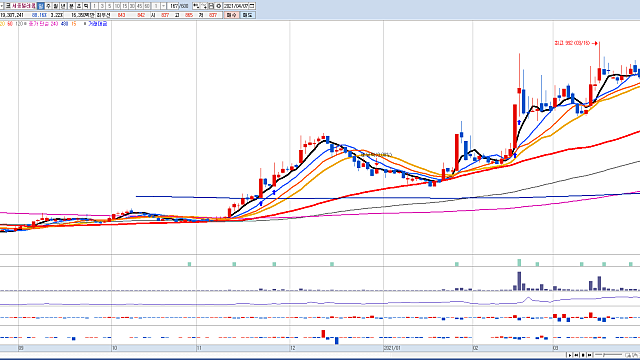This screenshot has width=640, height=360.
Task: Click the 10 month axis label
Action: coord(115,348)
